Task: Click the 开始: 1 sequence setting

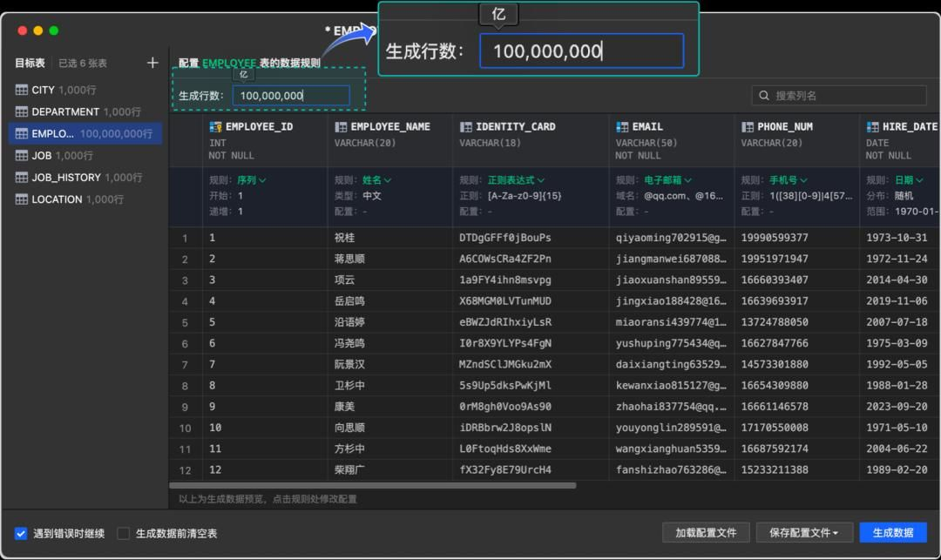Action: [x=227, y=196]
